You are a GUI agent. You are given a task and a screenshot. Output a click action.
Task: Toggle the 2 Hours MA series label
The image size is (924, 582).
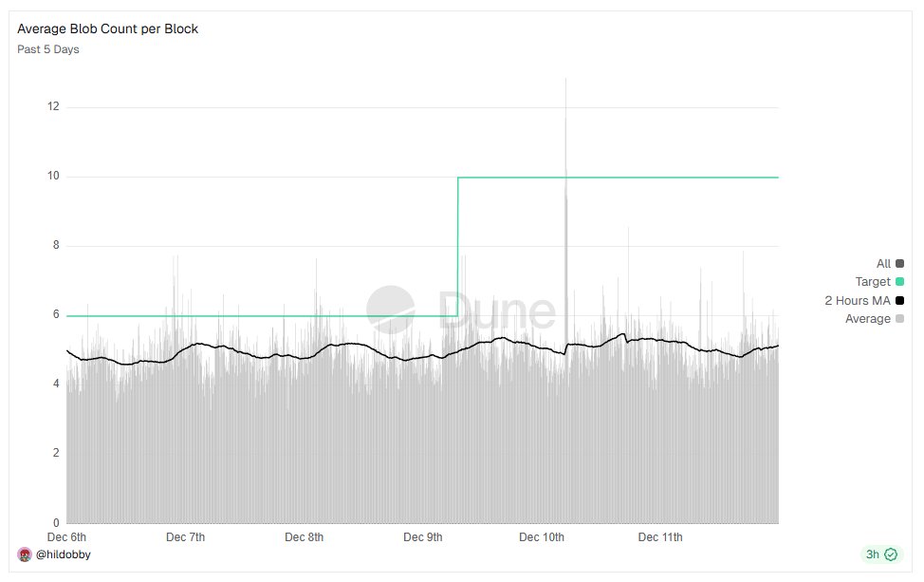click(858, 301)
